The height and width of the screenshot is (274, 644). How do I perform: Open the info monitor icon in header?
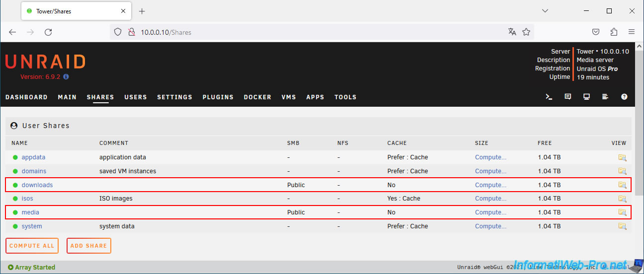click(x=587, y=97)
